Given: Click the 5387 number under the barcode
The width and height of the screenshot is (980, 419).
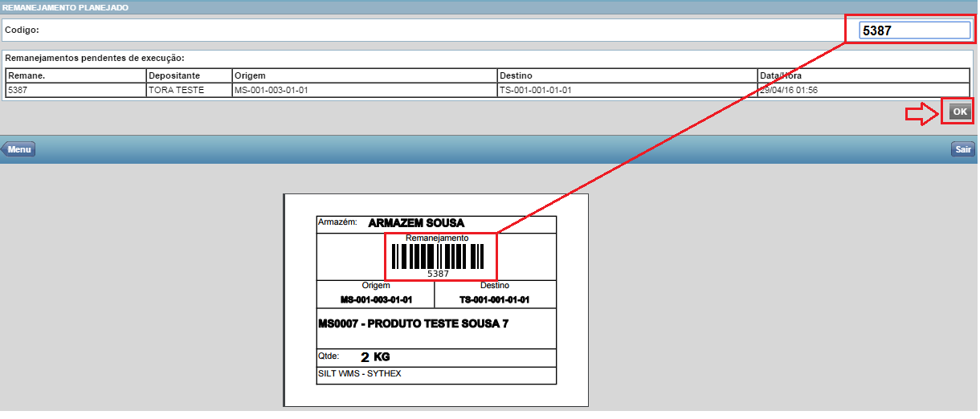Looking at the screenshot, I should (438, 274).
